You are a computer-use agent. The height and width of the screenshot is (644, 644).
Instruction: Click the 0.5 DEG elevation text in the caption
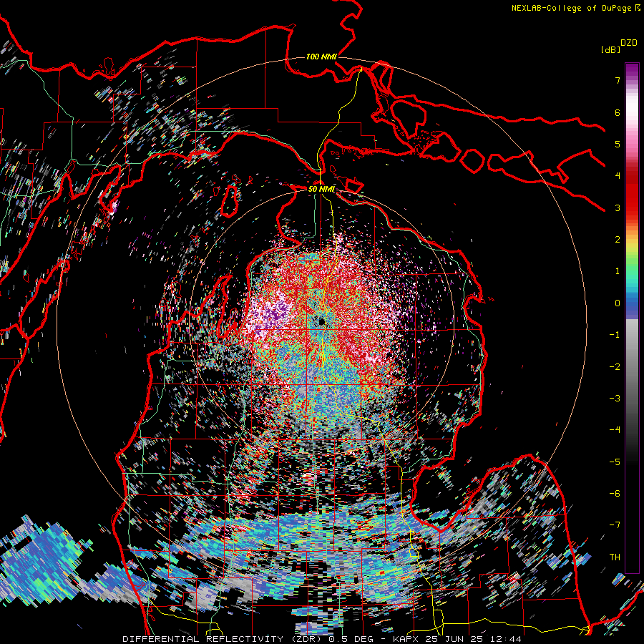(351, 639)
